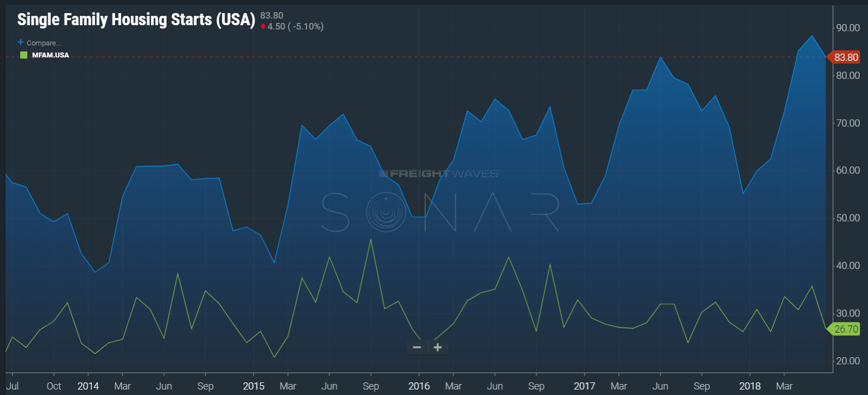Click the red 83.80 price tag
This screenshot has width=868, height=395.
click(x=845, y=57)
